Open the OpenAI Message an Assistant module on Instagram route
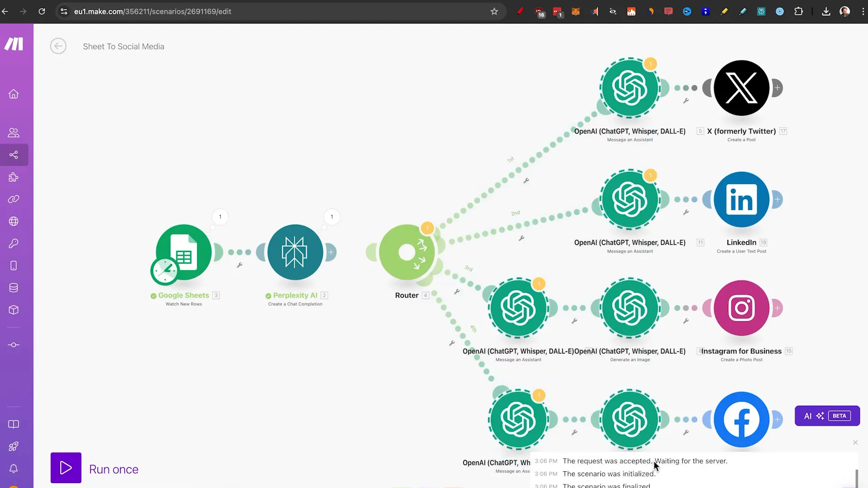Image resolution: width=868 pixels, height=488 pixels. [x=518, y=308]
